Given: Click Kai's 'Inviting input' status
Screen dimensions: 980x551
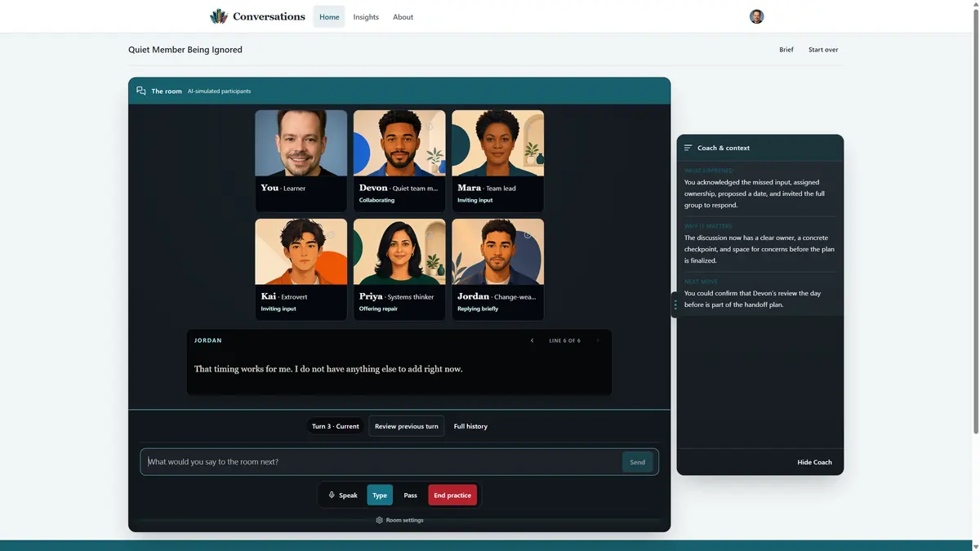Looking at the screenshot, I should (x=278, y=309).
